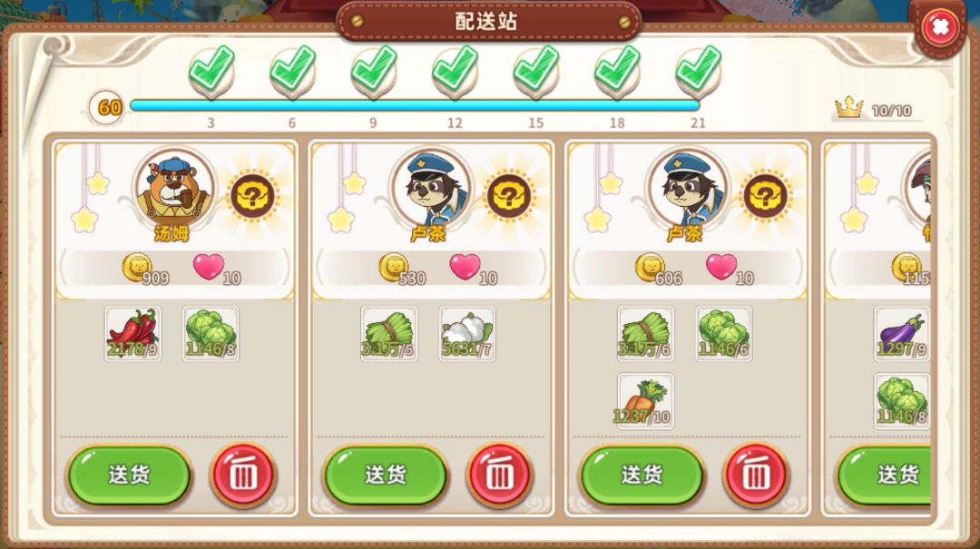Viewport: 980px width, 549px height.
Task: Select the eggplant item in fourth order
Action: (901, 333)
